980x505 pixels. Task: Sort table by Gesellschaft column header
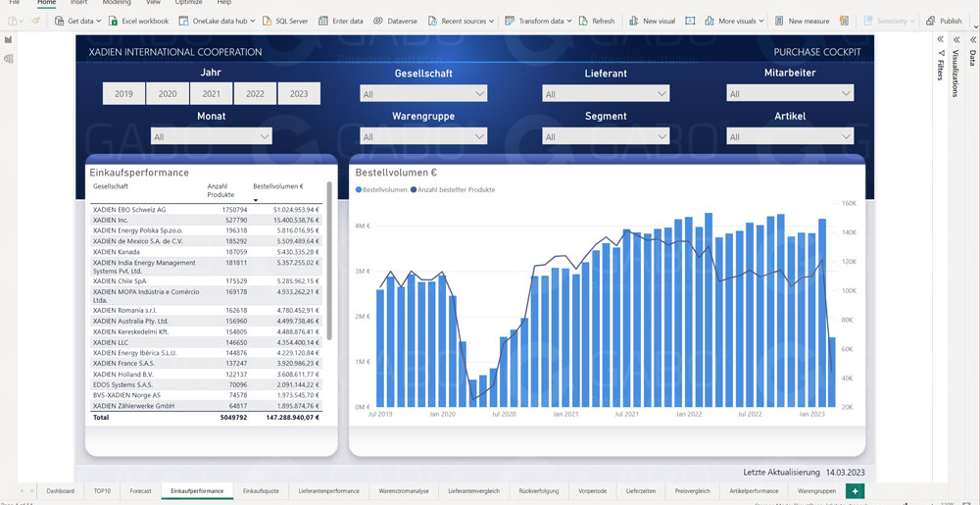(x=111, y=186)
